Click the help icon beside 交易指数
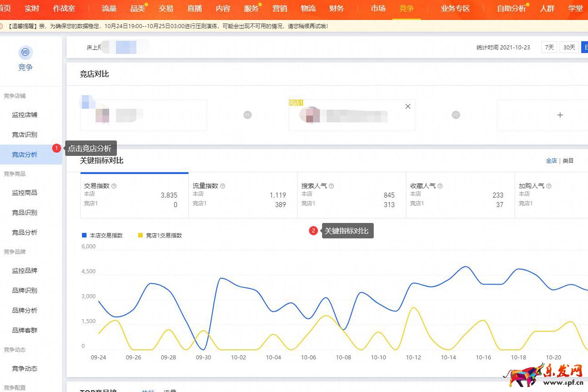588x392 pixels. tap(114, 186)
